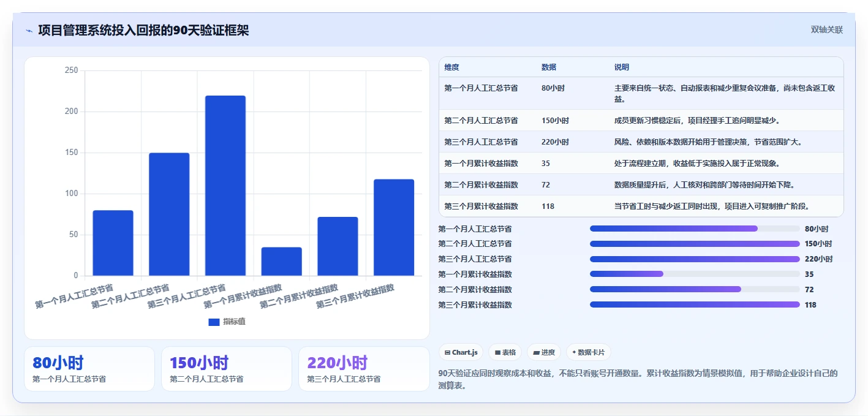Viewport: 868px width, 416px height.
Task: Click the 第三个月累计收益指数 cell in the table
Action: (481, 206)
